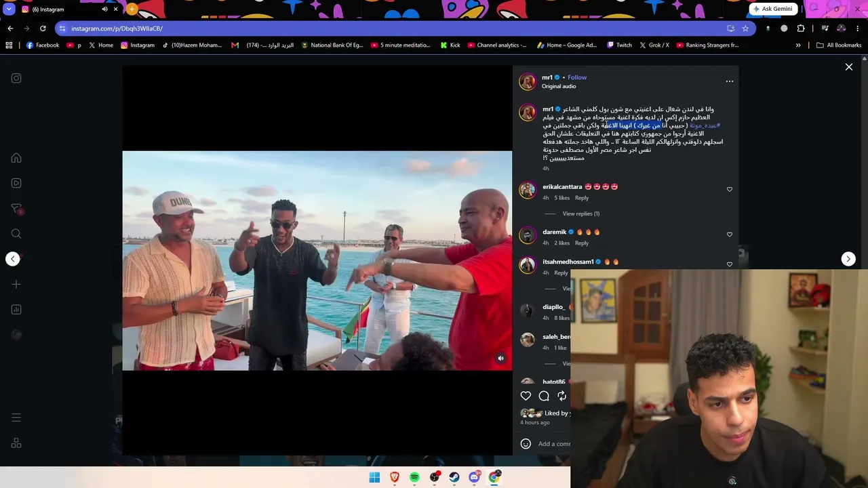View 2 likes on daremik's comment
The height and width of the screenshot is (488, 868).
click(562, 243)
